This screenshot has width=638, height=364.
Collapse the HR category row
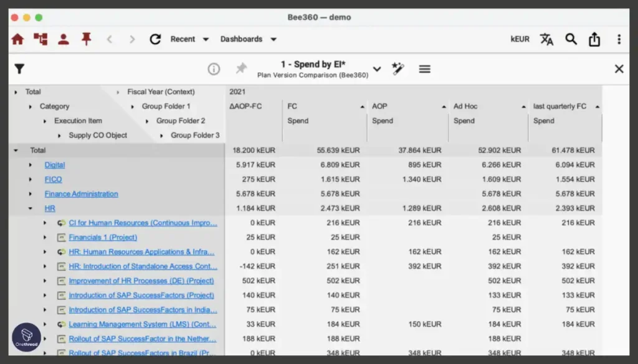tap(30, 208)
